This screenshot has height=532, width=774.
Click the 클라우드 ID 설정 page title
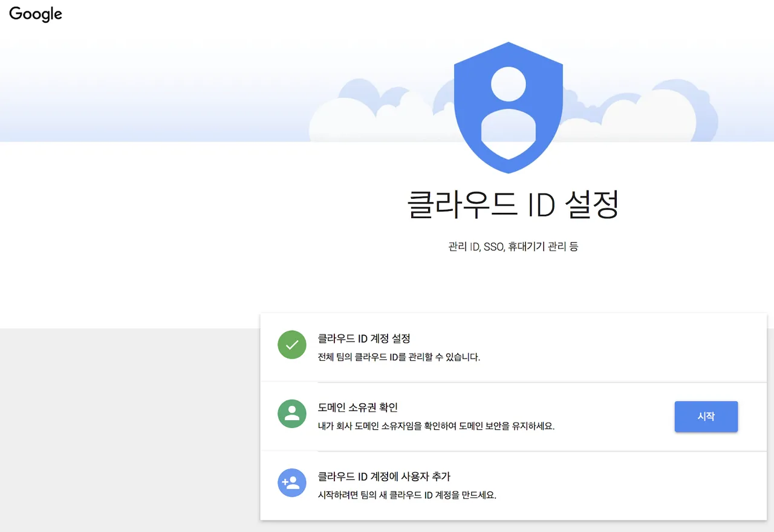click(x=513, y=205)
